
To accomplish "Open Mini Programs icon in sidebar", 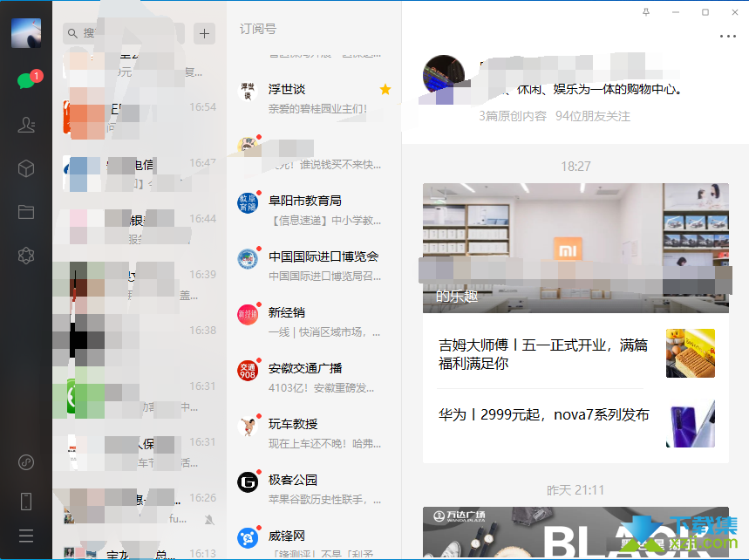I will coord(26,461).
